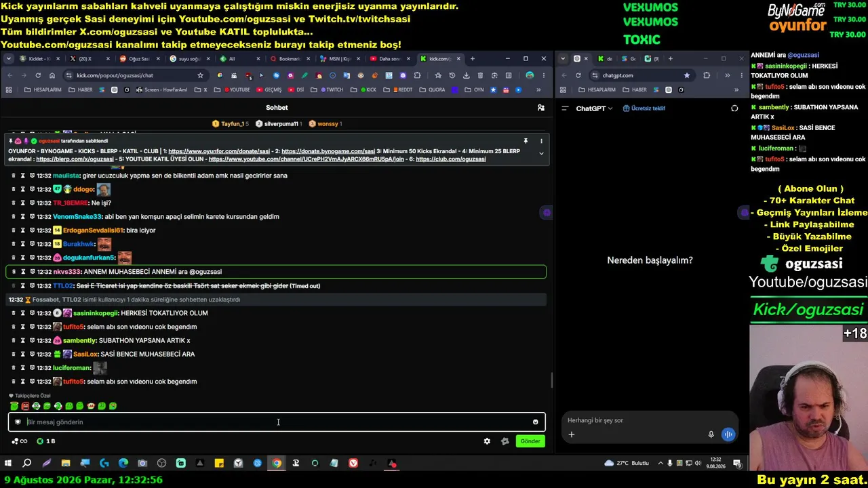Viewport: 868px width, 488px height.
Task: Click the 1 B Kicks balance
Action: point(46,441)
